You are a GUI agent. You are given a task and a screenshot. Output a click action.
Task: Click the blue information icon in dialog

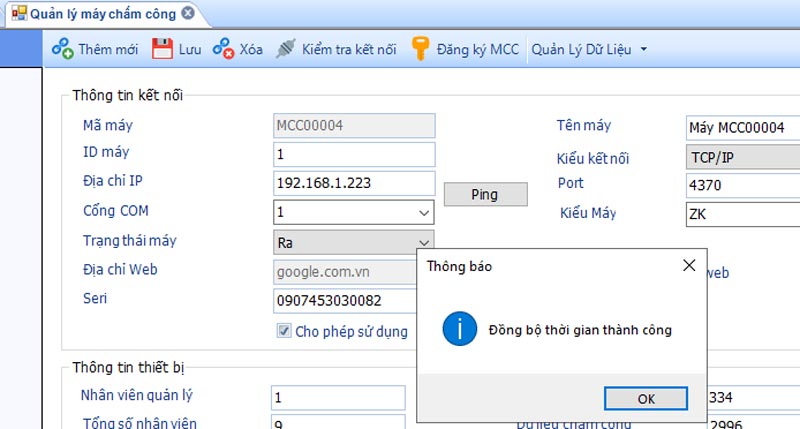pyautogui.click(x=460, y=329)
